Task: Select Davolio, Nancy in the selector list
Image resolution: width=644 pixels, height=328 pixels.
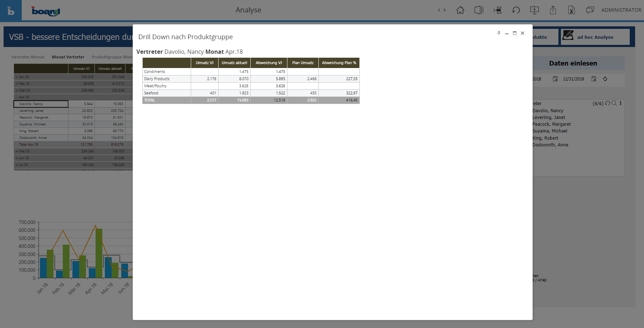Action: [x=548, y=111]
